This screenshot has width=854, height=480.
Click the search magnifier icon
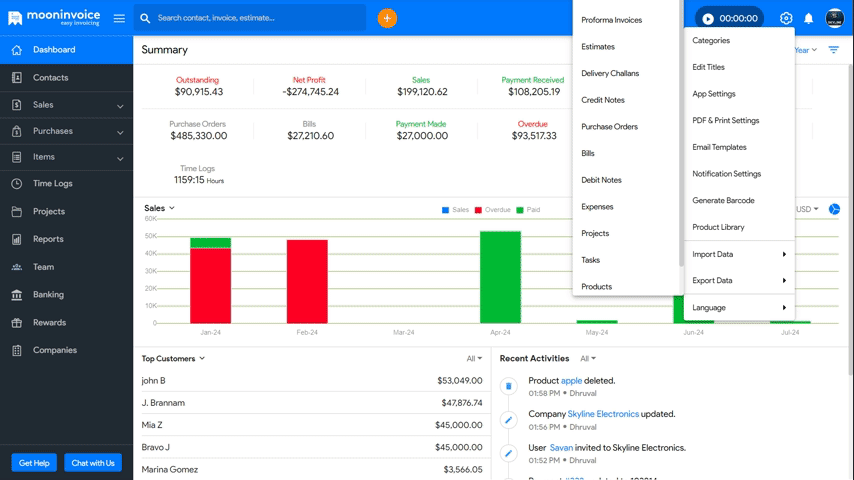point(145,19)
